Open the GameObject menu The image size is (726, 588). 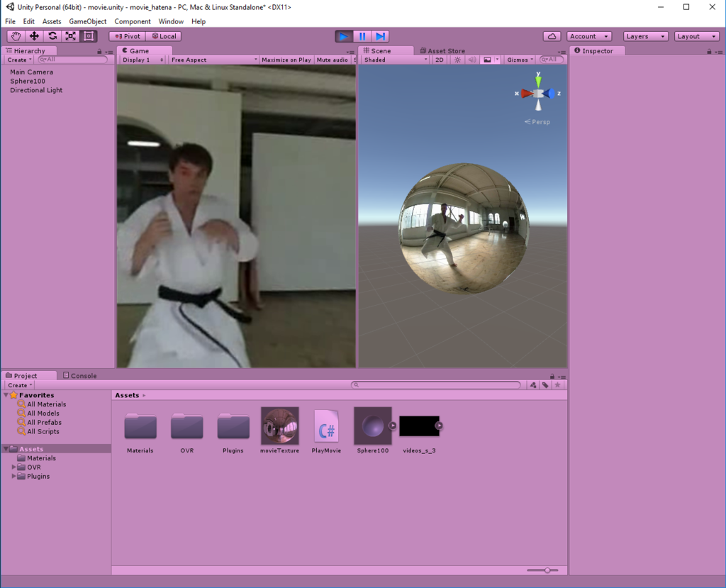(x=87, y=21)
